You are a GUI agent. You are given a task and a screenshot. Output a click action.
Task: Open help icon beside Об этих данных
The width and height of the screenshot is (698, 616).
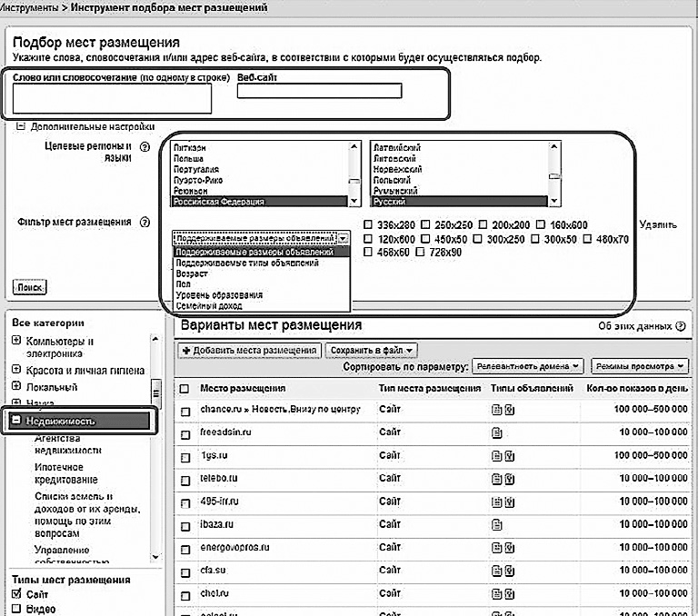point(681,326)
